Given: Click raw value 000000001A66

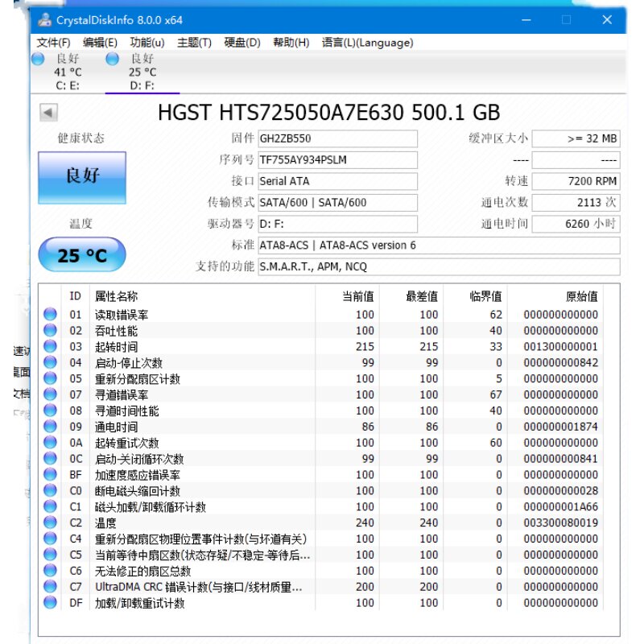Looking at the screenshot, I should point(560,507).
